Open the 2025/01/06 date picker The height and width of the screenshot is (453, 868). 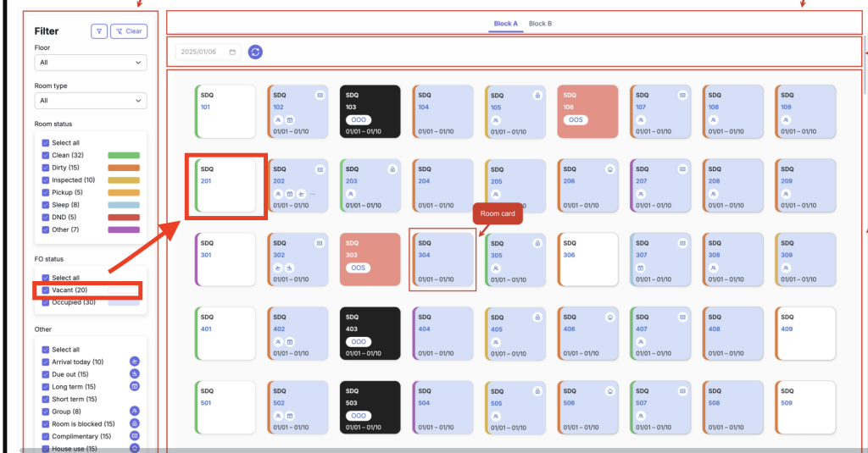coord(209,52)
